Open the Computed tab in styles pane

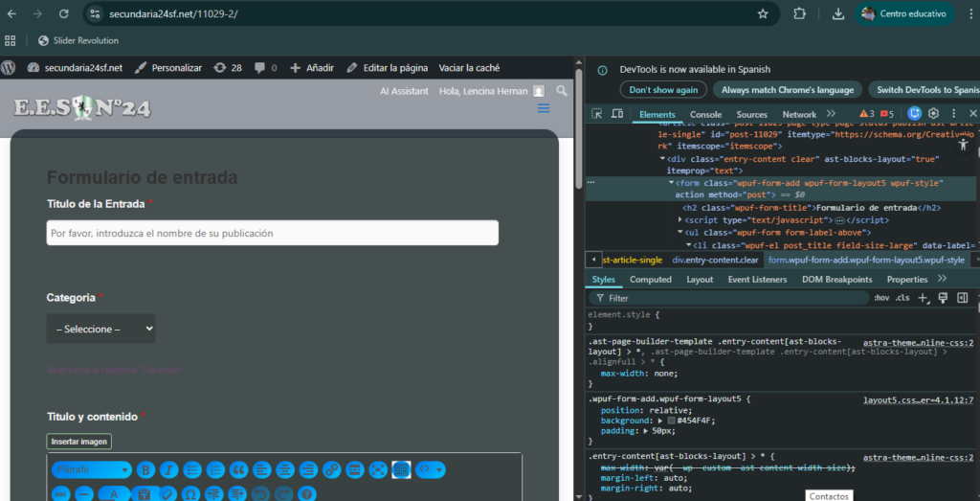coord(650,279)
